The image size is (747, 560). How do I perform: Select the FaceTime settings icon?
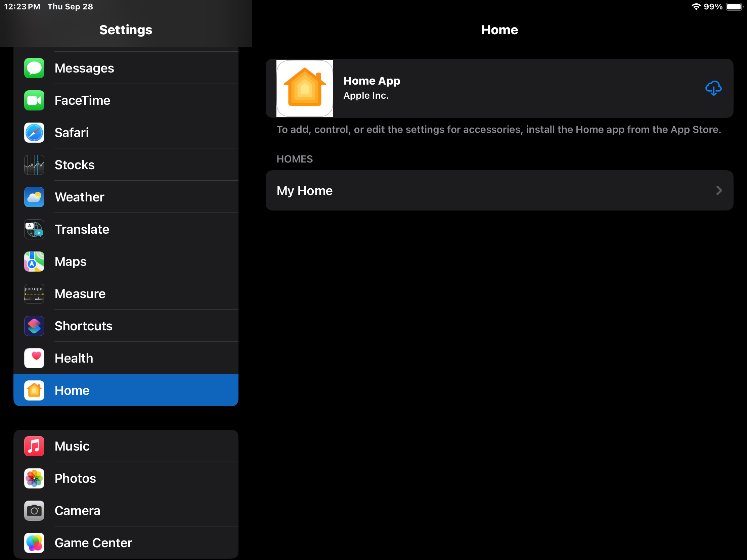34,100
